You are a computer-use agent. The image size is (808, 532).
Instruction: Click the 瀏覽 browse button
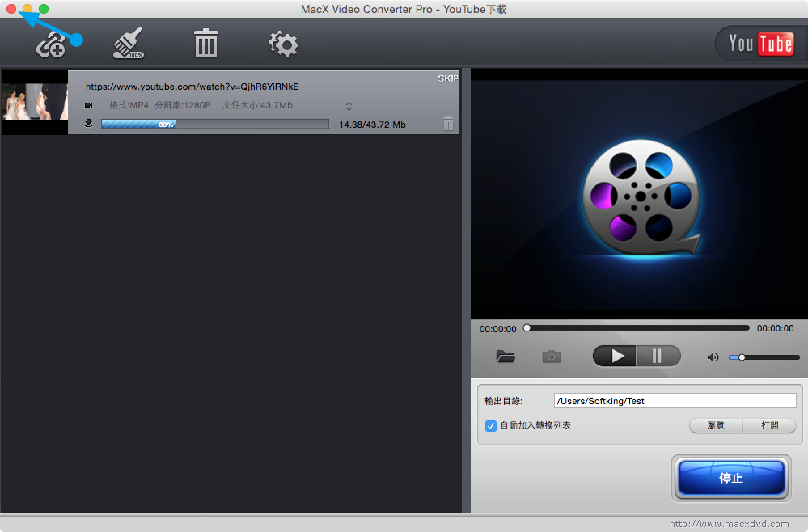(716, 425)
